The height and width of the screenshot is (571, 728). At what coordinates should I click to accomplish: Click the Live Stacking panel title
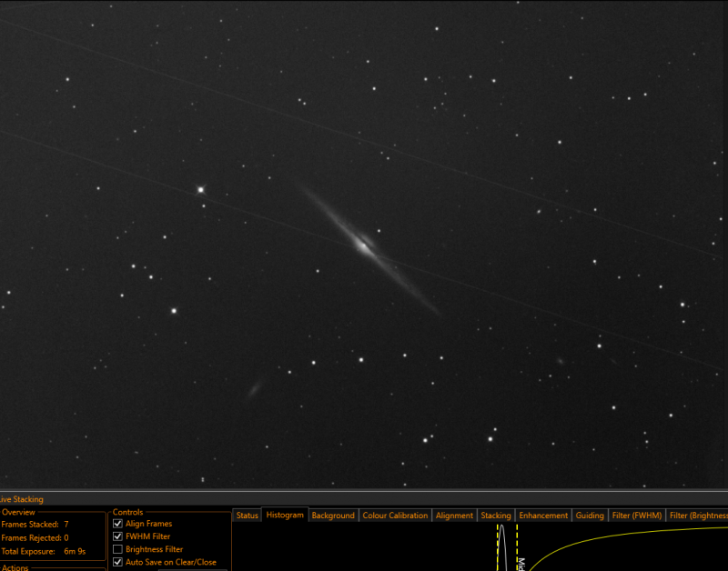(21, 499)
